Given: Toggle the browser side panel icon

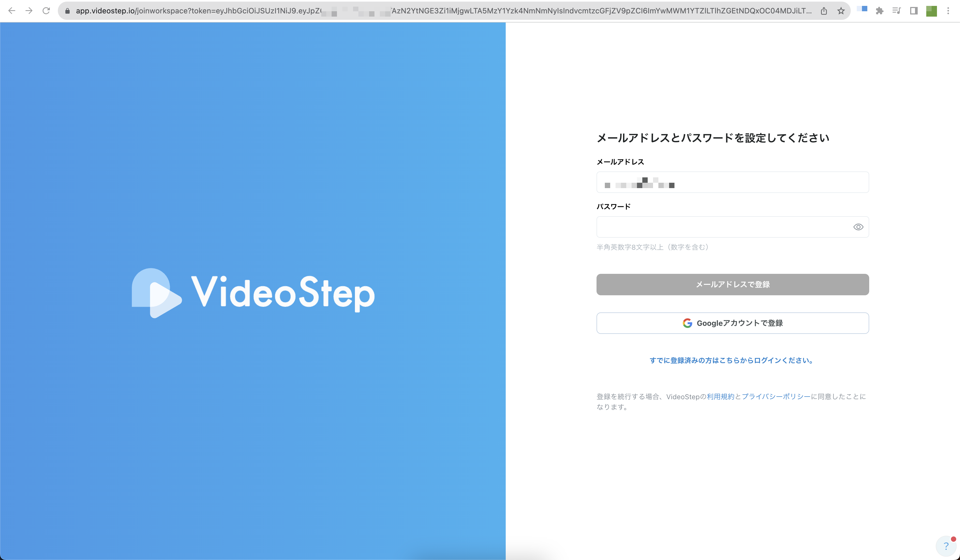Looking at the screenshot, I should point(913,11).
